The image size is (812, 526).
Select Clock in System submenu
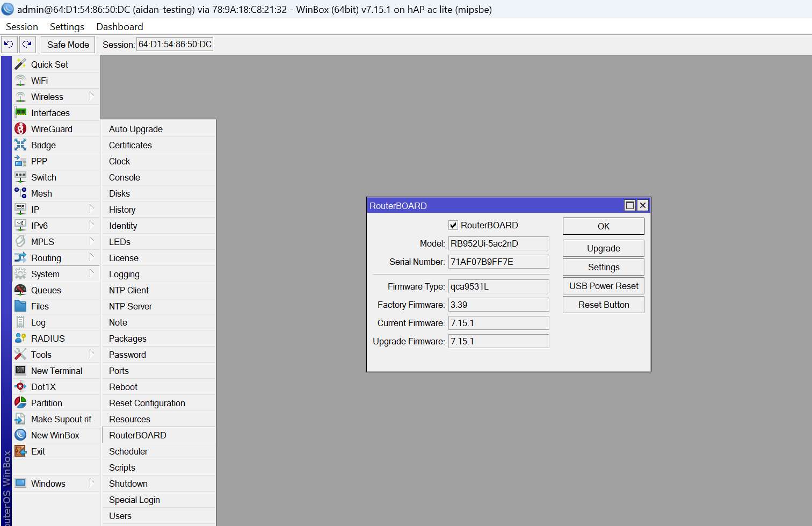point(159,161)
